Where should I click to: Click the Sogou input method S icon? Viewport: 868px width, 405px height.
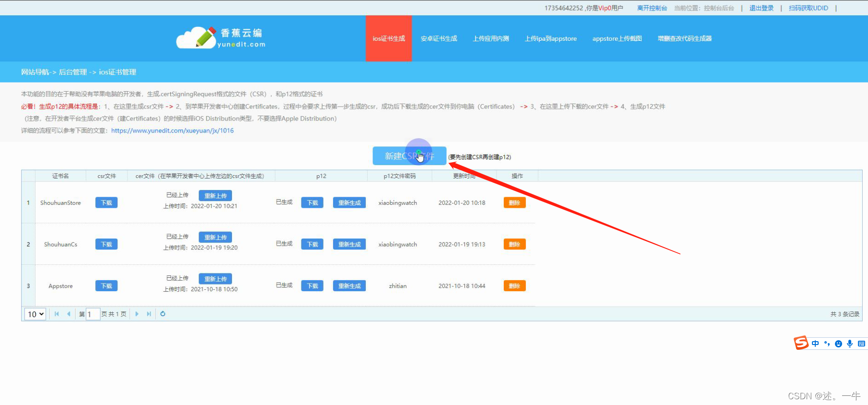click(x=801, y=343)
